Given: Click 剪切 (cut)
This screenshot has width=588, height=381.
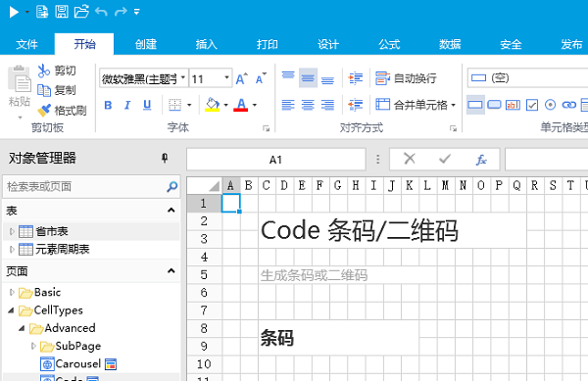Looking at the screenshot, I should point(57,71).
